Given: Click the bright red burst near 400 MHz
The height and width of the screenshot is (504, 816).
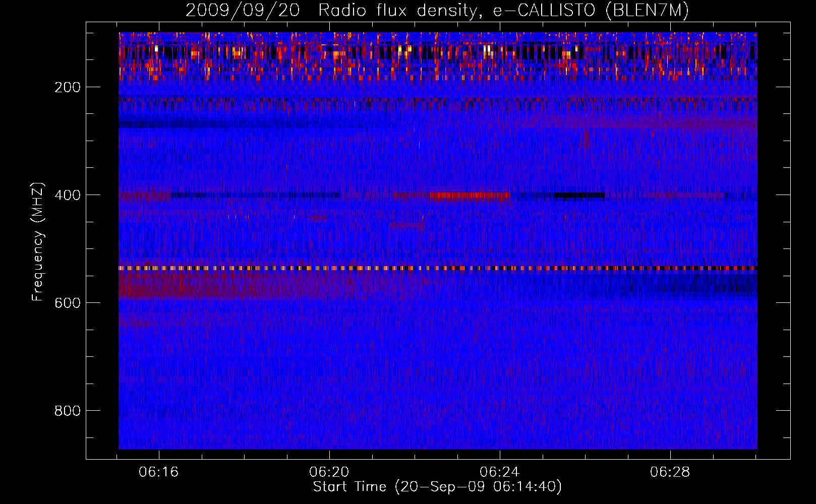Looking at the screenshot, I should click(470, 196).
